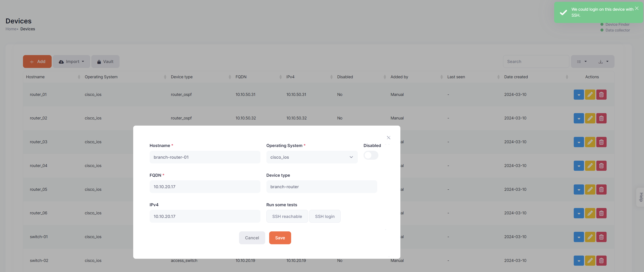The height and width of the screenshot is (272, 644).
Task: Sort table by Added by column arrows
Action: tap(442, 77)
